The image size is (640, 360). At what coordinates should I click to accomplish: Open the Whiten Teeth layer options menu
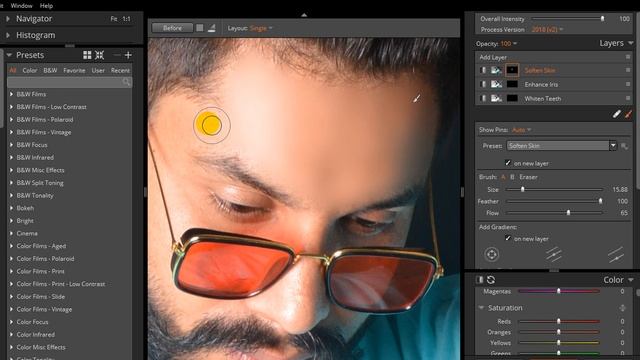click(x=628, y=98)
